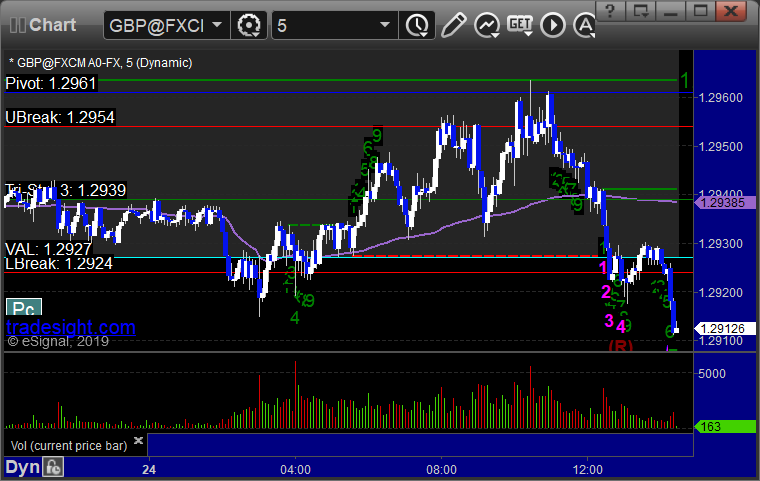Start bar replay play button
The image size is (760, 481).
[x=553, y=25]
